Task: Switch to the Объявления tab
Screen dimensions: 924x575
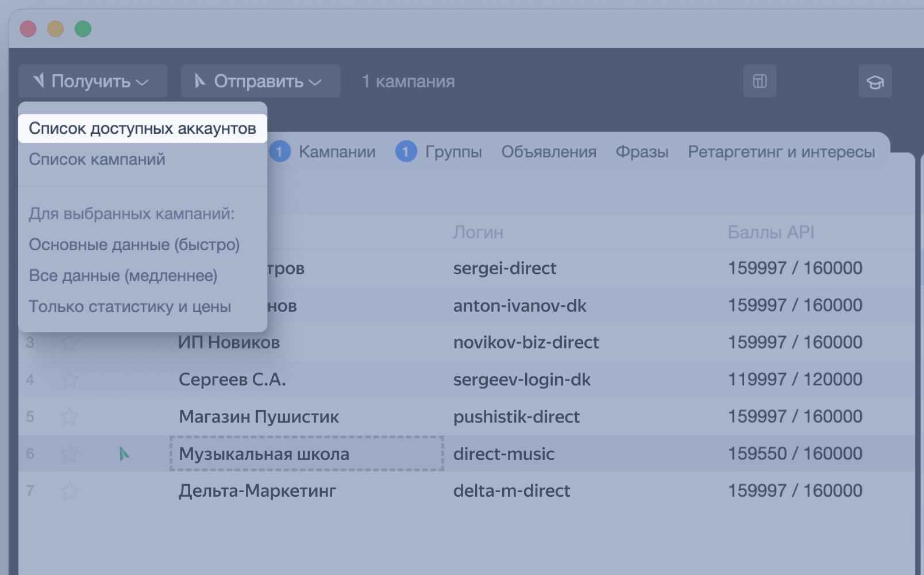Action: coord(548,152)
